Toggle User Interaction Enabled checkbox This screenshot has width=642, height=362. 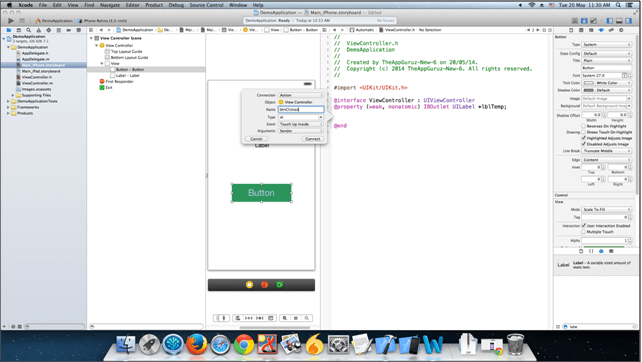[x=583, y=226]
